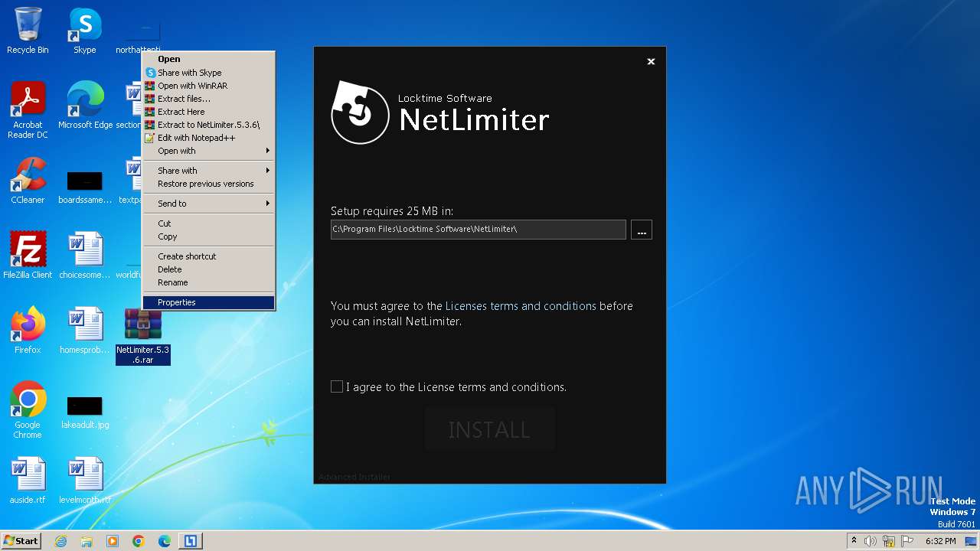Click the NetLimiter logo in installer
This screenshot has width=980, height=551.
pyautogui.click(x=360, y=114)
